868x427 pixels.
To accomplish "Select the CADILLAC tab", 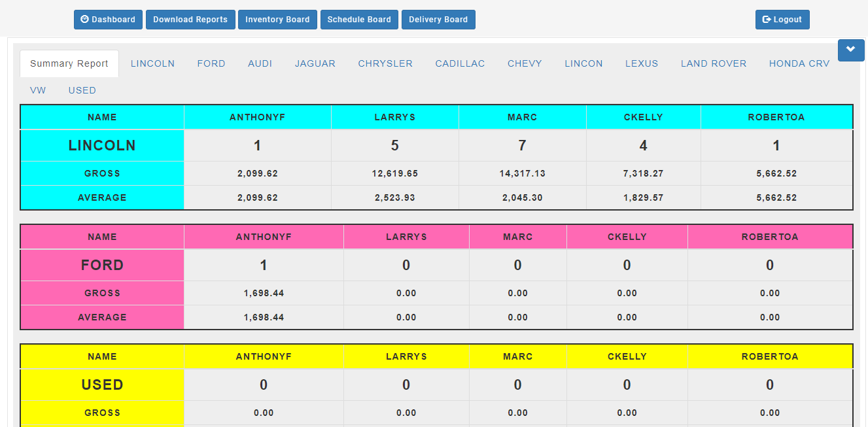I will click(x=460, y=63).
